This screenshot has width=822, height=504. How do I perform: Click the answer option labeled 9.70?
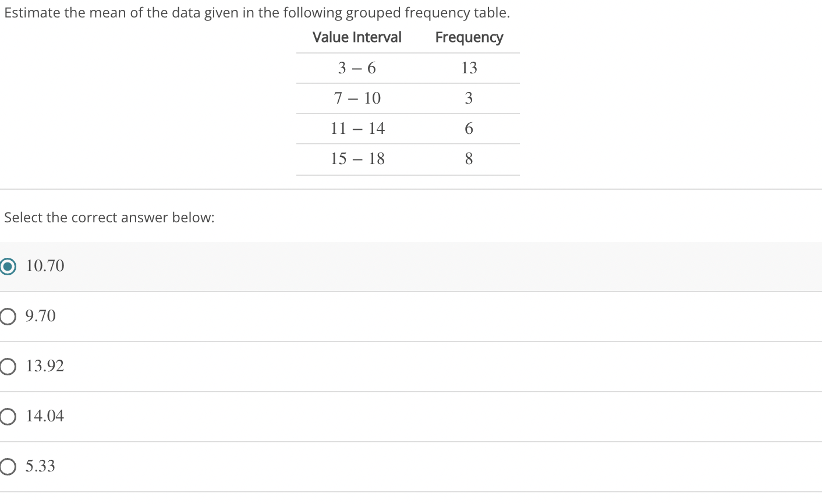pyautogui.click(x=40, y=316)
